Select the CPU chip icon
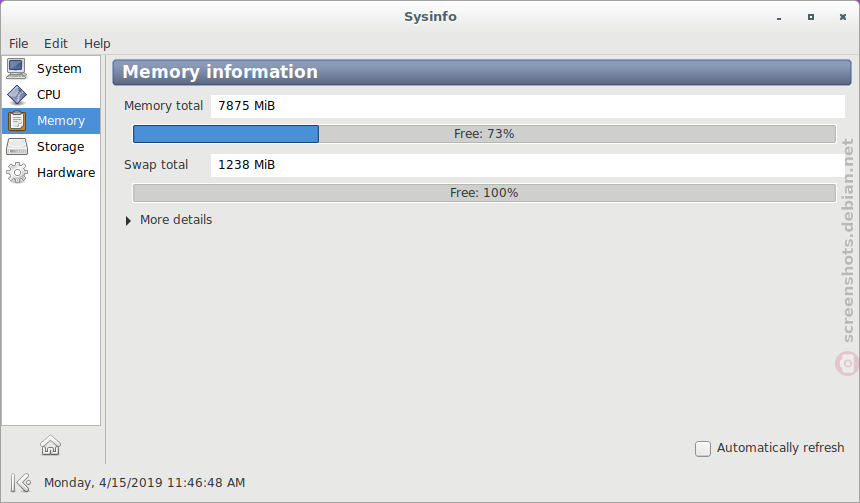860x503 pixels. click(16, 95)
